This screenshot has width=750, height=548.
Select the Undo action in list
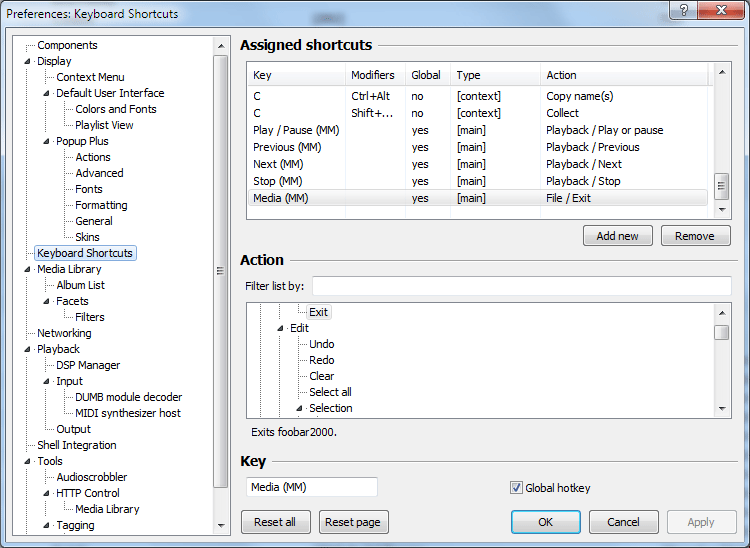(321, 344)
